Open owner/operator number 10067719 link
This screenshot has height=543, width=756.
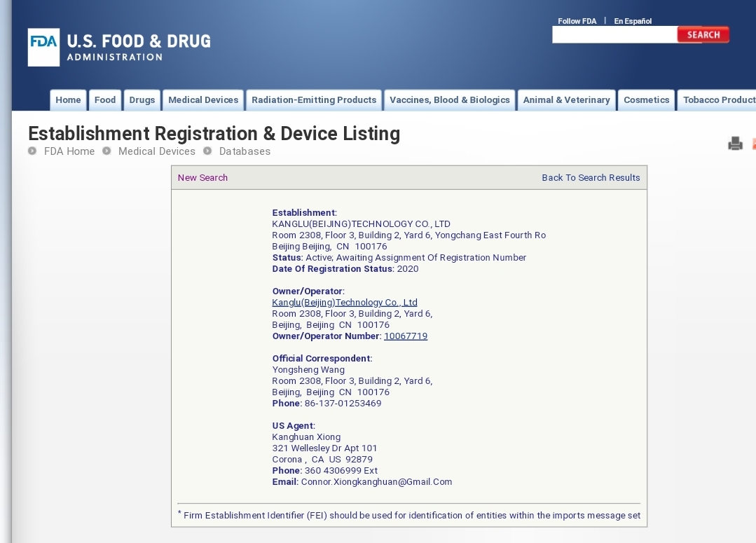(406, 336)
